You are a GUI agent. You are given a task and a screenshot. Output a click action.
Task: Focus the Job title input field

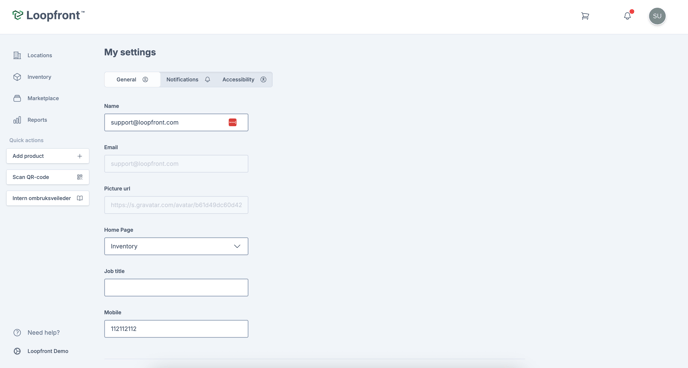(x=176, y=287)
